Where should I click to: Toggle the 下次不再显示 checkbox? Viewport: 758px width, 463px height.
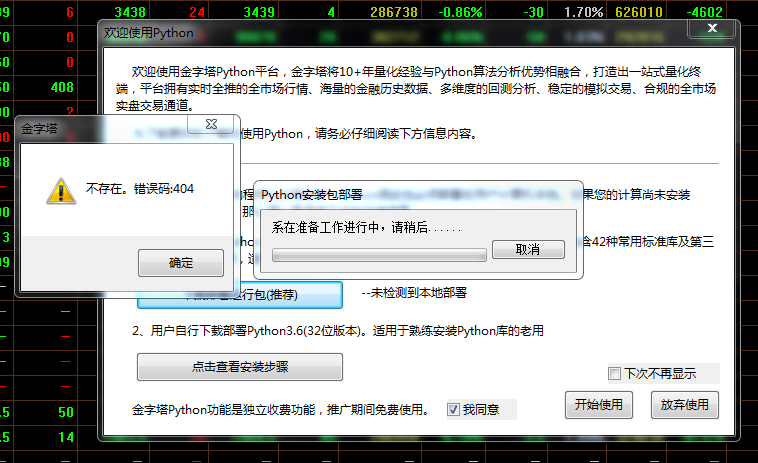pos(614,374)
